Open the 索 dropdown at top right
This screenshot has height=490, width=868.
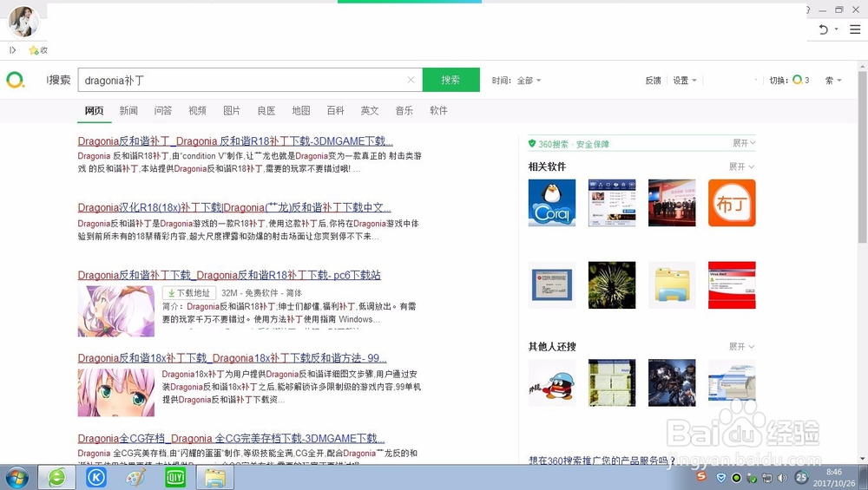833,80
